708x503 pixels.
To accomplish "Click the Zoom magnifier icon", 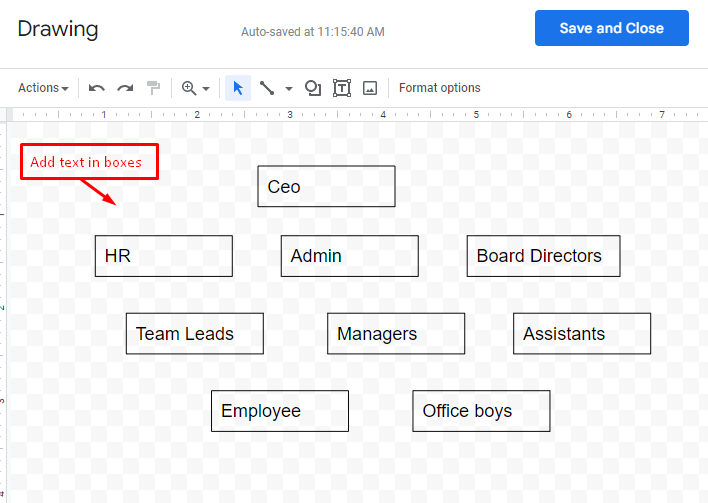I will [x=189, y=88].
